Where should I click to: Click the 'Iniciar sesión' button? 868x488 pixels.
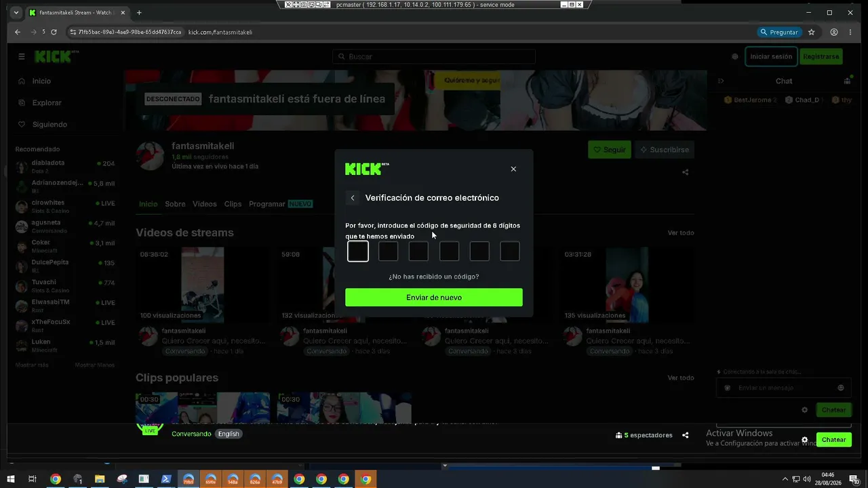click(771, 57)
